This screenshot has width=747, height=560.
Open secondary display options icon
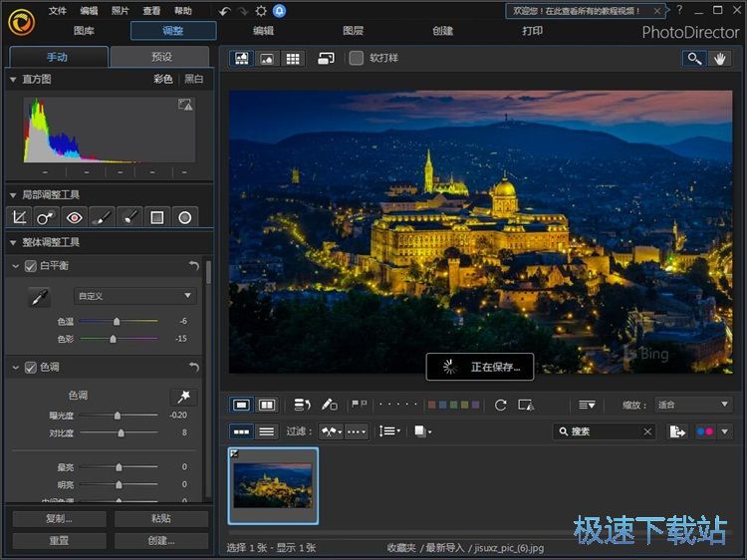click(326, 58)
